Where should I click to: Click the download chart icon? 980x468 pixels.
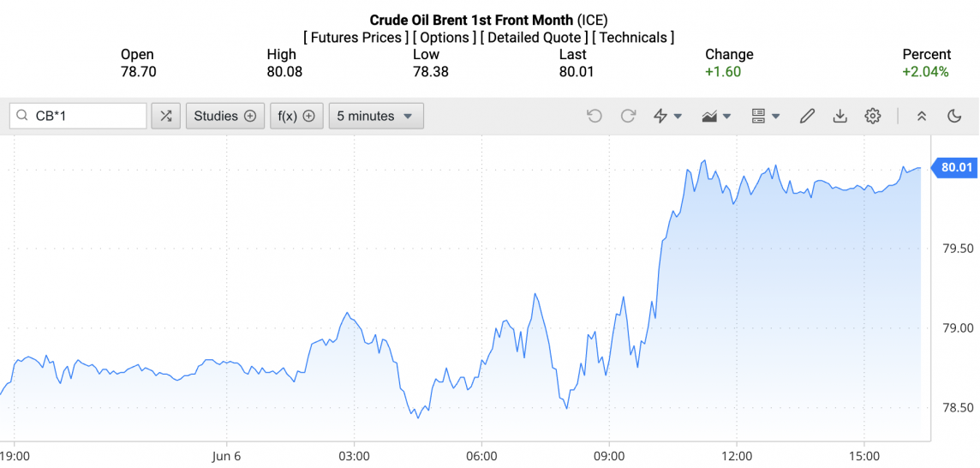pos(840,116)
